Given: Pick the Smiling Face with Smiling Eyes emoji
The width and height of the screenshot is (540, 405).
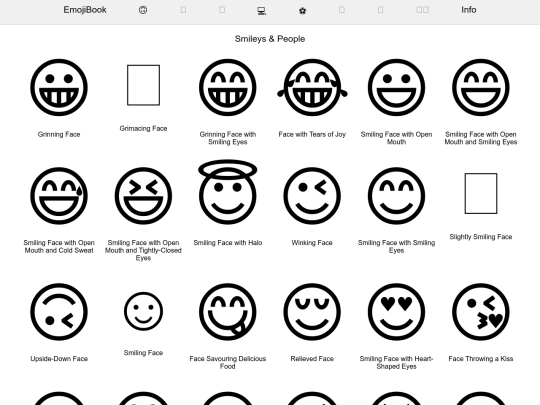Looking at the screenshot, I should (x=396, y=196).
